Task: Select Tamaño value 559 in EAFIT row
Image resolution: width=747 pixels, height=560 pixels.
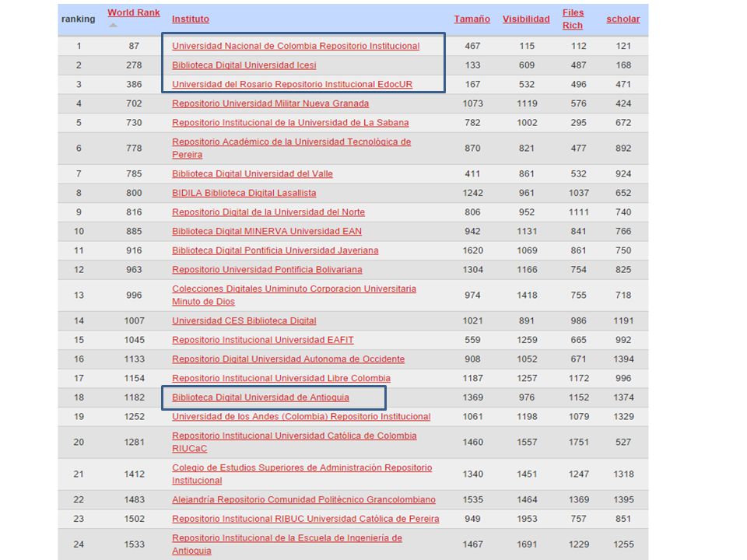Action: (x=472, y=340)
